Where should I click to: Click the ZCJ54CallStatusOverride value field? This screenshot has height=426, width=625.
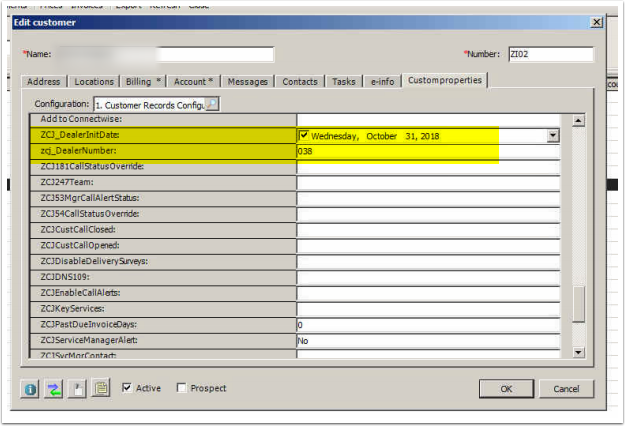click(x=428, y=215)
